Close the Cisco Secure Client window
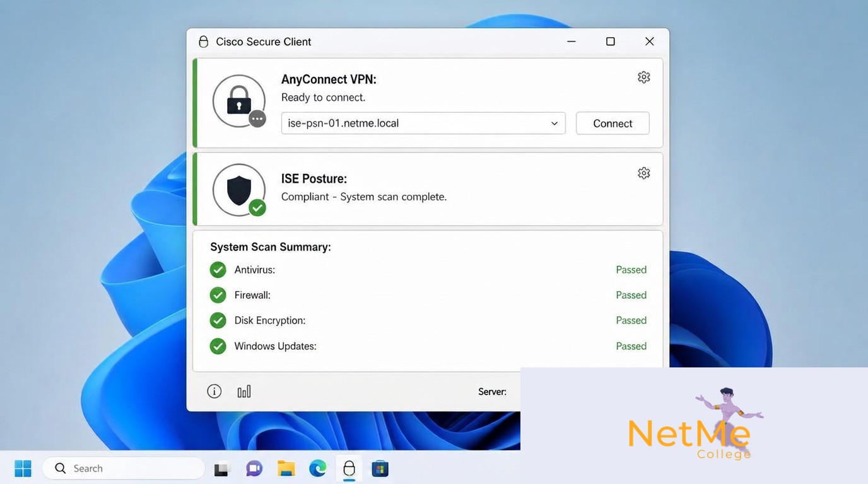Viewport: 868px width, 484px height. (650, 42)
